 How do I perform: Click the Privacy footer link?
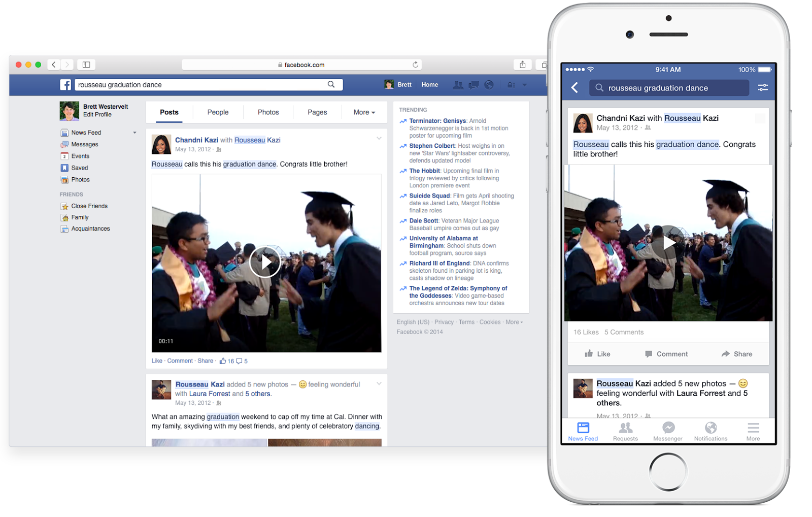444,322
